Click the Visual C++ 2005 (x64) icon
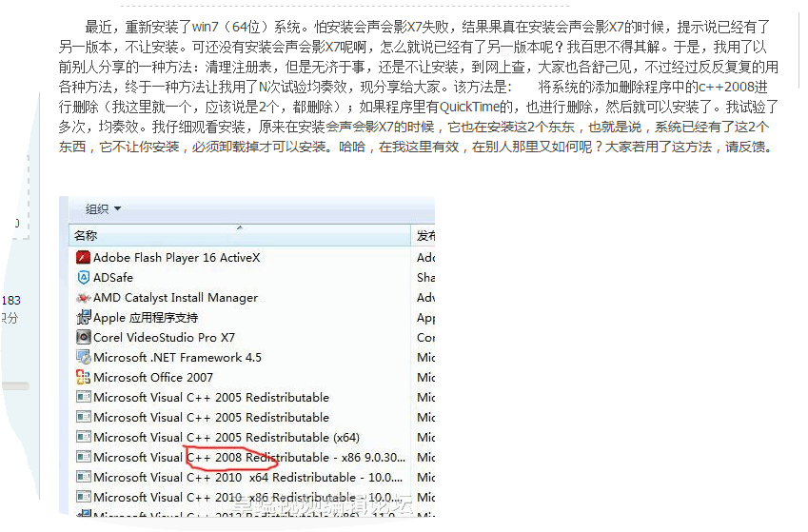The width and height of the screenshot is (808, 532). pos(83,437)
